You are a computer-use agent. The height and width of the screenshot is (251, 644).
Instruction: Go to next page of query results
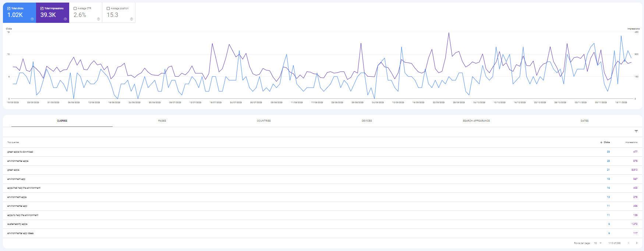pos(637,243)
